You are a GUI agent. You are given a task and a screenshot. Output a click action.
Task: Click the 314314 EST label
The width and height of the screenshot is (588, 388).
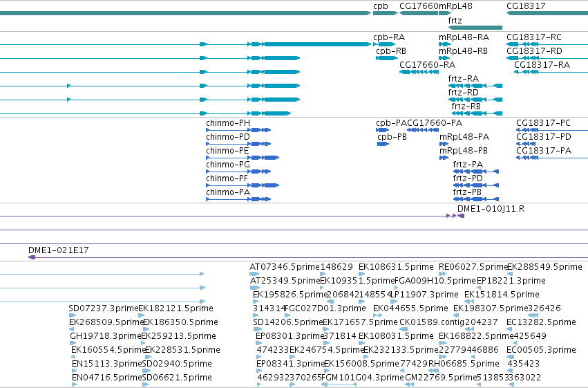[269, 308]
